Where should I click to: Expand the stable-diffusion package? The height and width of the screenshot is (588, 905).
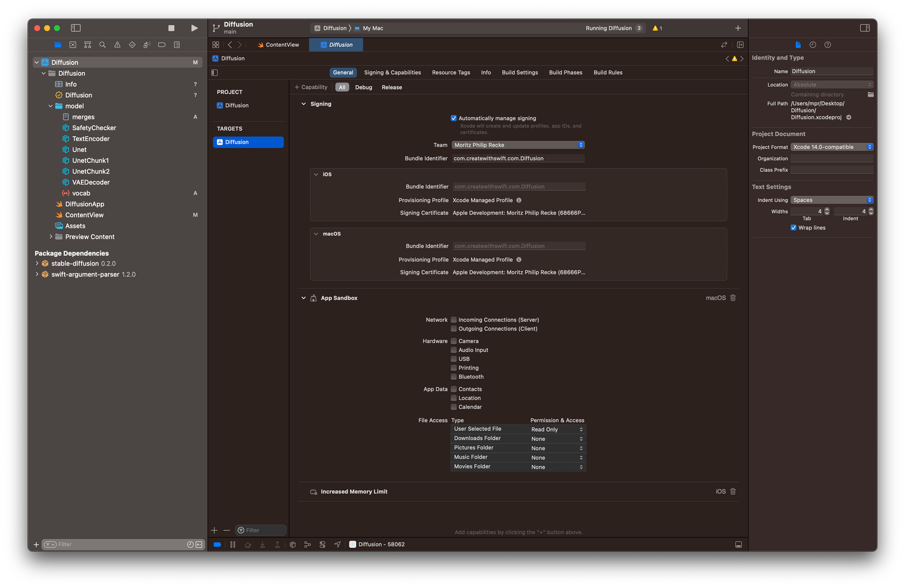tap(37, 263)
